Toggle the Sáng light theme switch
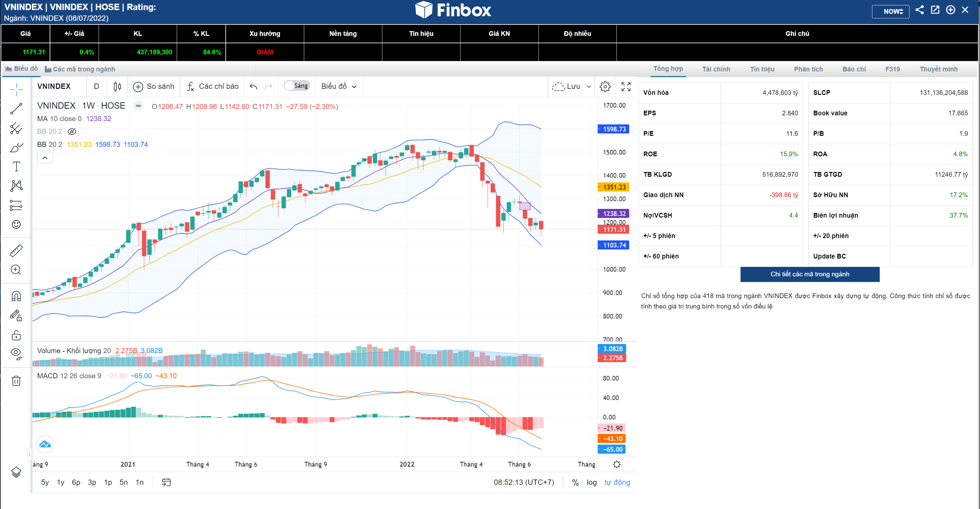The image size is (980, 509). coord(297,86)
